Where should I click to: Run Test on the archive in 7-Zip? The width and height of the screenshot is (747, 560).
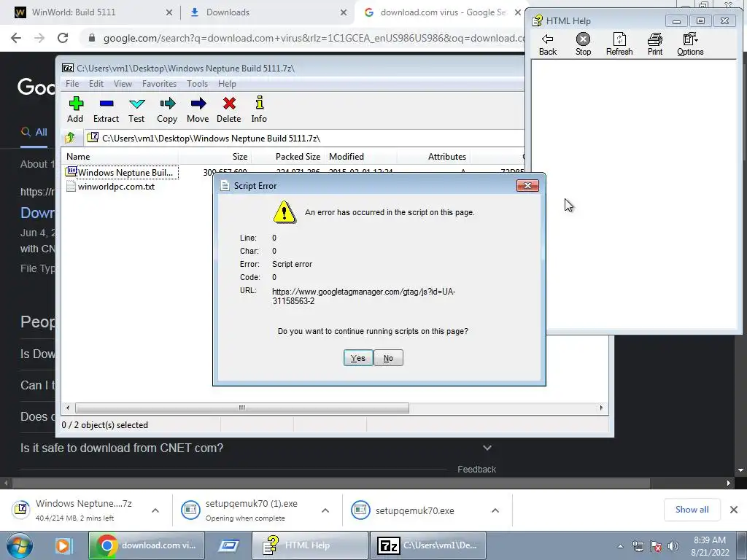[x=136, y=104]
